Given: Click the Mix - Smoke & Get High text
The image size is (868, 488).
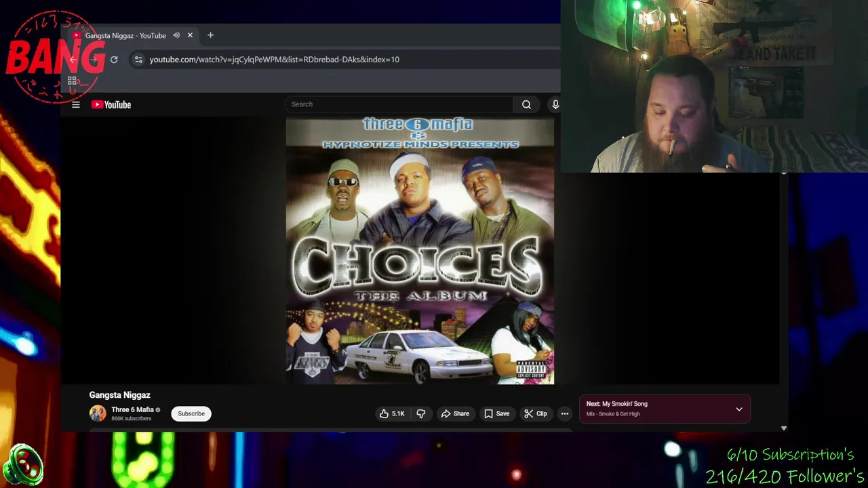Looking at the screenshot, I should pyautogui.click(x=613, y=414).
